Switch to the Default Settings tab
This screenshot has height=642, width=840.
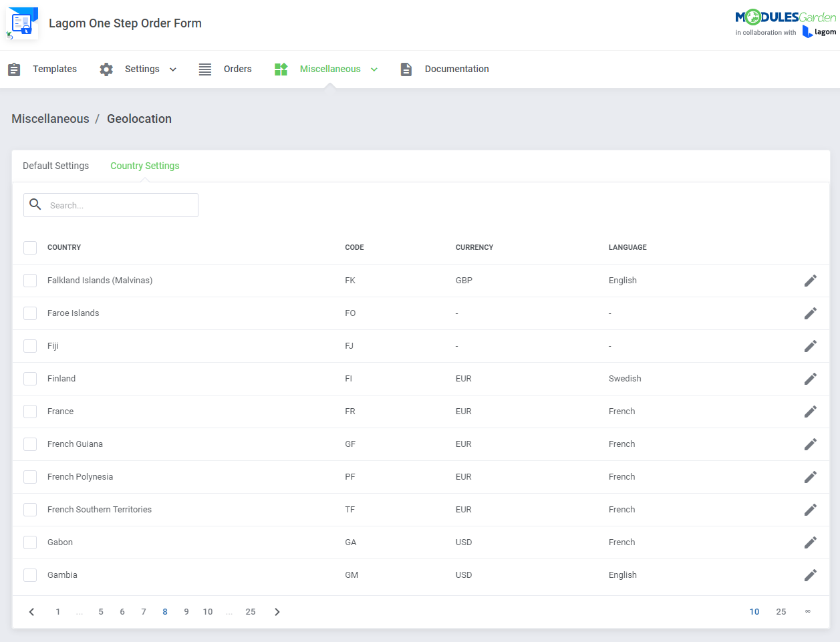pos(55,165)
